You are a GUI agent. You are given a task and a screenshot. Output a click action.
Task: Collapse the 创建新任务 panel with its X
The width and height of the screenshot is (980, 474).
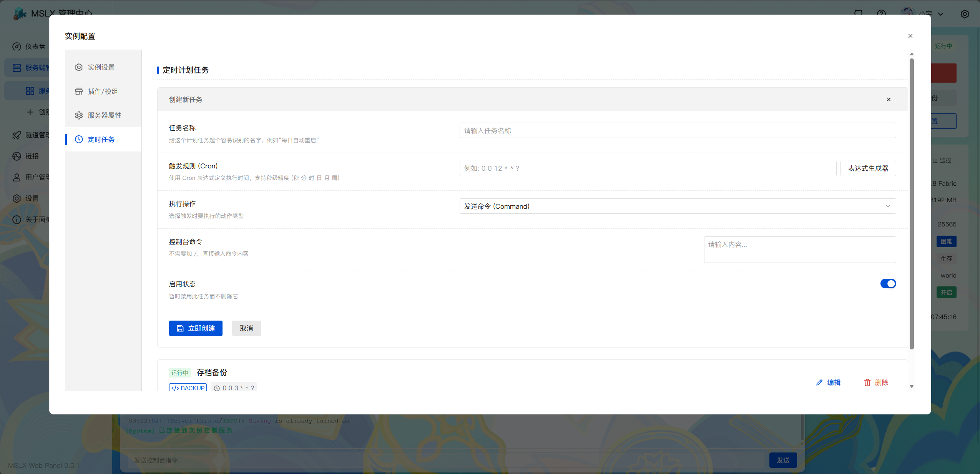889,100
